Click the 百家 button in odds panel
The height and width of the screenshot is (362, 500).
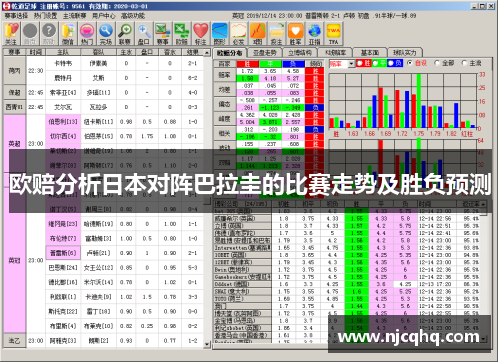(225, 63)
